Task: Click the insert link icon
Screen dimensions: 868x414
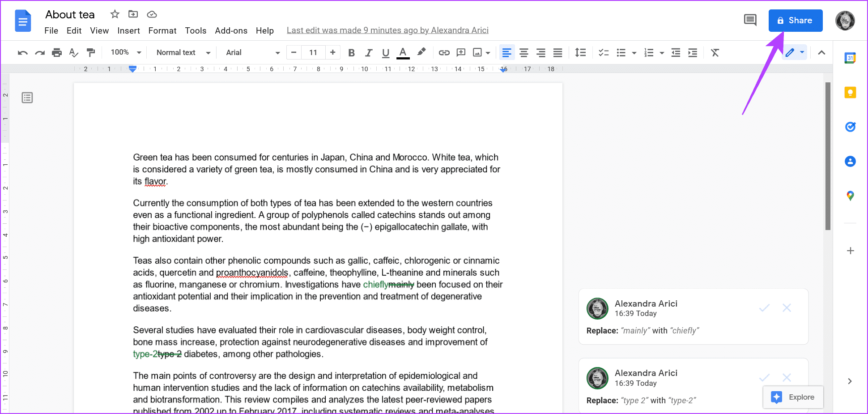Action: 444,53
